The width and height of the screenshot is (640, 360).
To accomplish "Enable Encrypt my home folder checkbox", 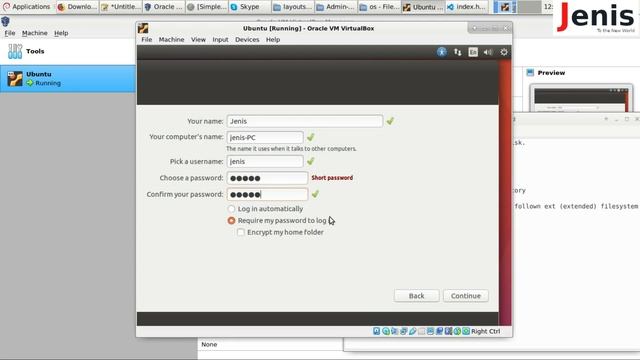I will [x=241, y=232].
